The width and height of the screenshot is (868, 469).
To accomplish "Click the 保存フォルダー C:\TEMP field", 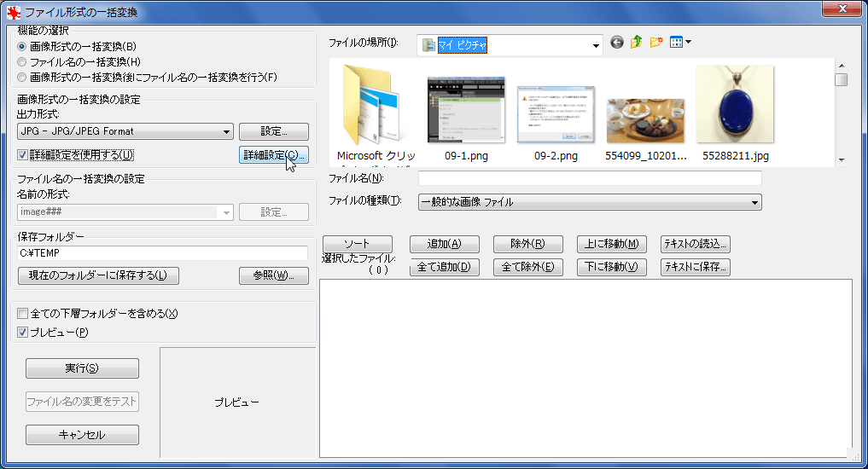I will click(162, 253).
